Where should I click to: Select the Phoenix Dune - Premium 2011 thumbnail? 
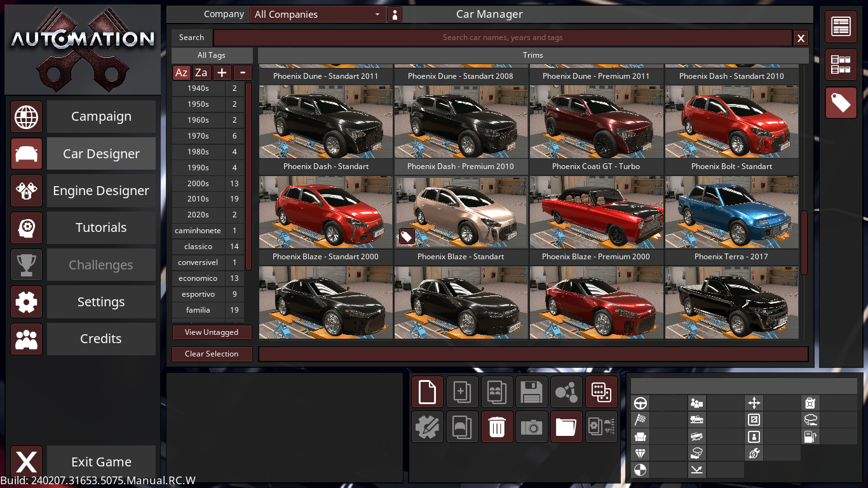[597, 121]
